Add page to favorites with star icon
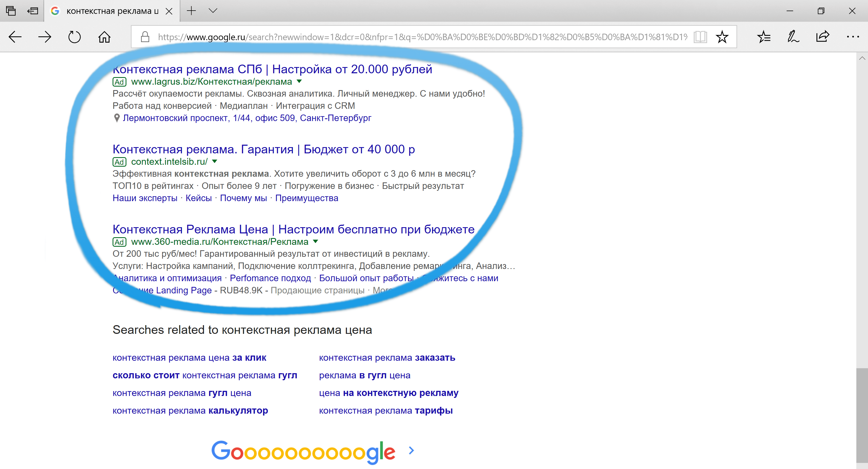This screenshot has width=868, height=469. 722,37
